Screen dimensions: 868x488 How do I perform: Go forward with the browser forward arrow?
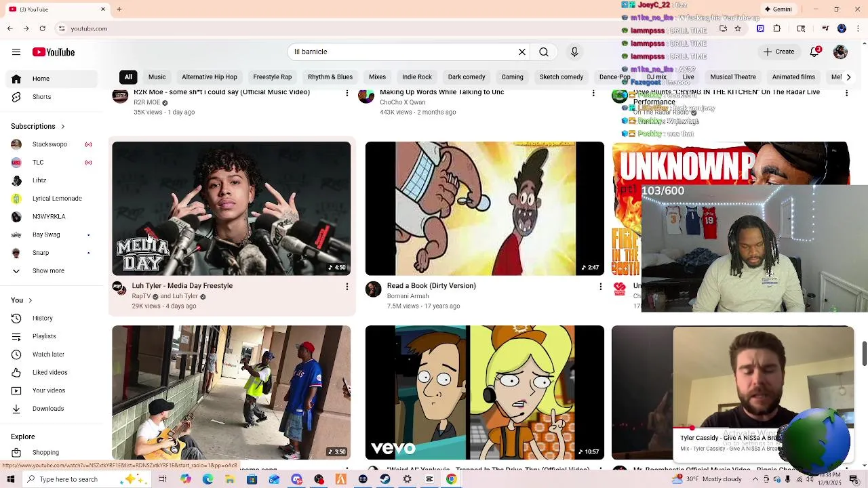[26, 28]
